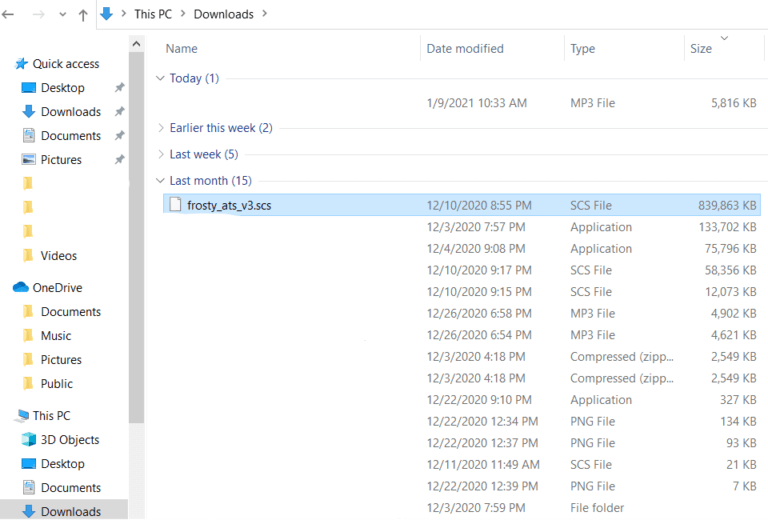Open Videos folder in Quick access
Screen dimensions: 768x520
58,256
